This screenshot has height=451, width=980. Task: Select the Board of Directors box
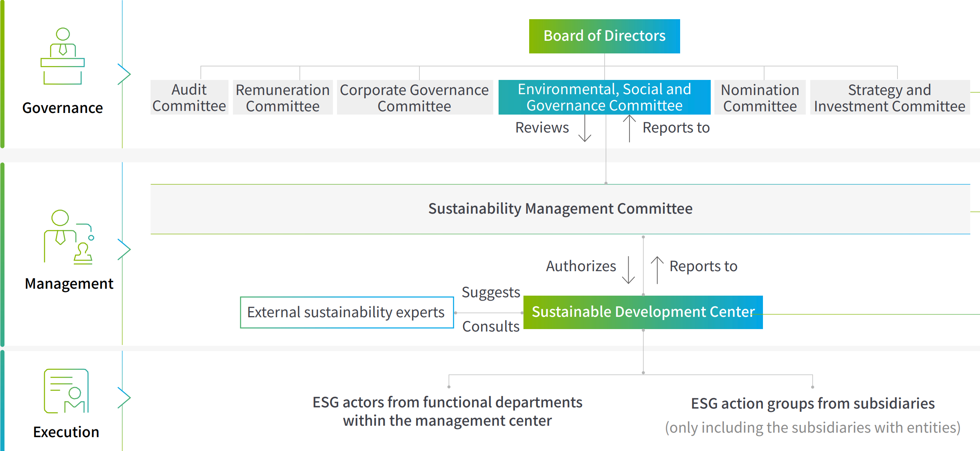coord(604,36)
